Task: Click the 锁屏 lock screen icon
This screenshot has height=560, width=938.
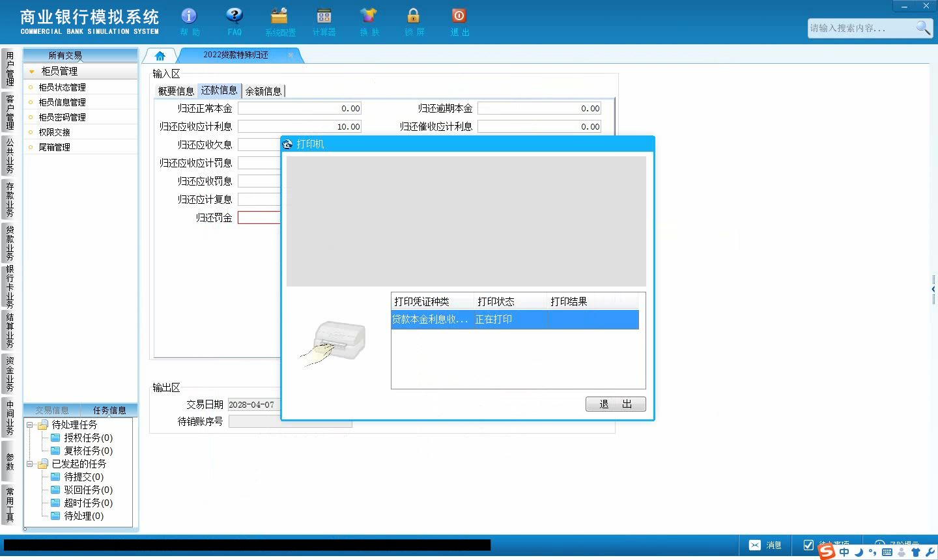Action: point(414,16)
